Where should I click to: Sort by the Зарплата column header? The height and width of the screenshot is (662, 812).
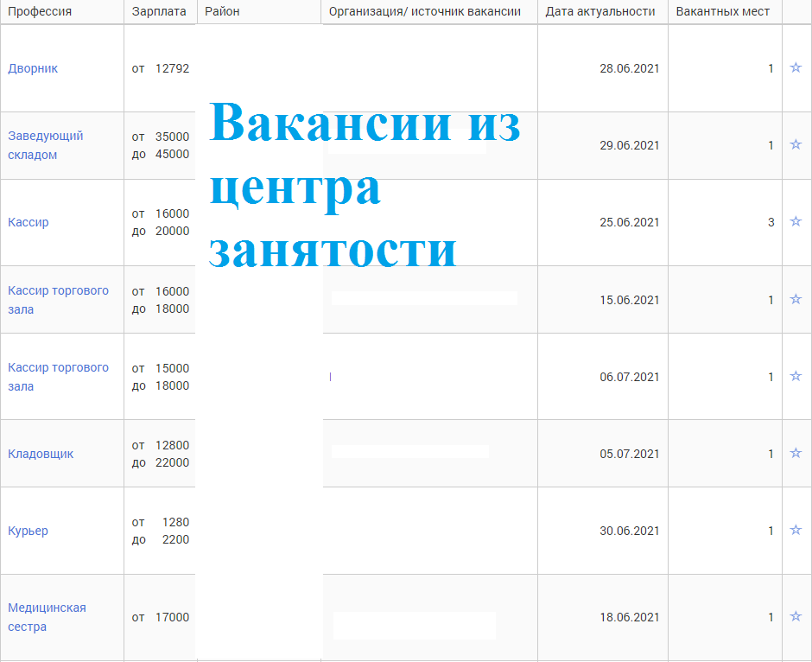click(x=159, y=11)
